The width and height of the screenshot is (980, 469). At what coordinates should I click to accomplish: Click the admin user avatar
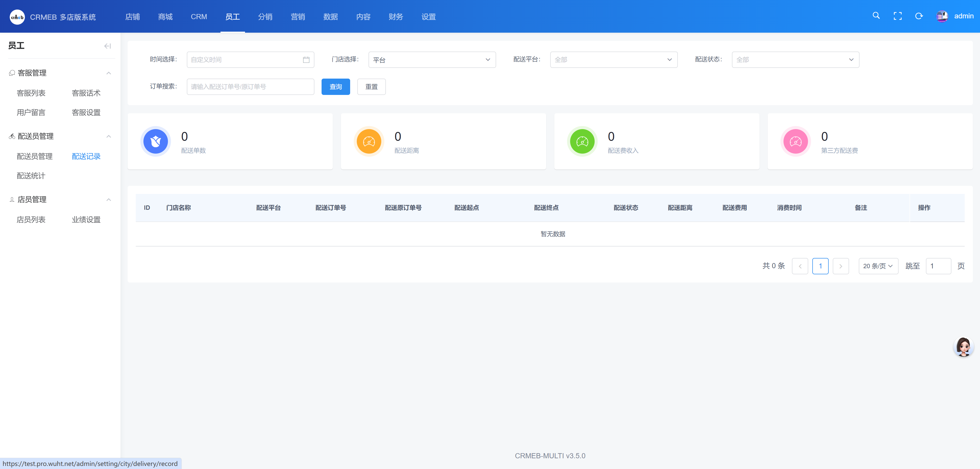click(x=942, y=16)
